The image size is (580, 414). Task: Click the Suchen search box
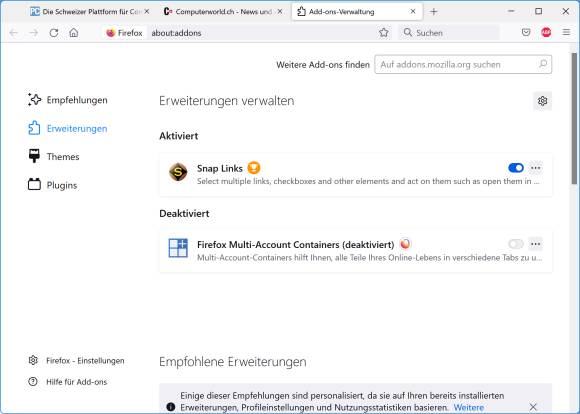449,33
